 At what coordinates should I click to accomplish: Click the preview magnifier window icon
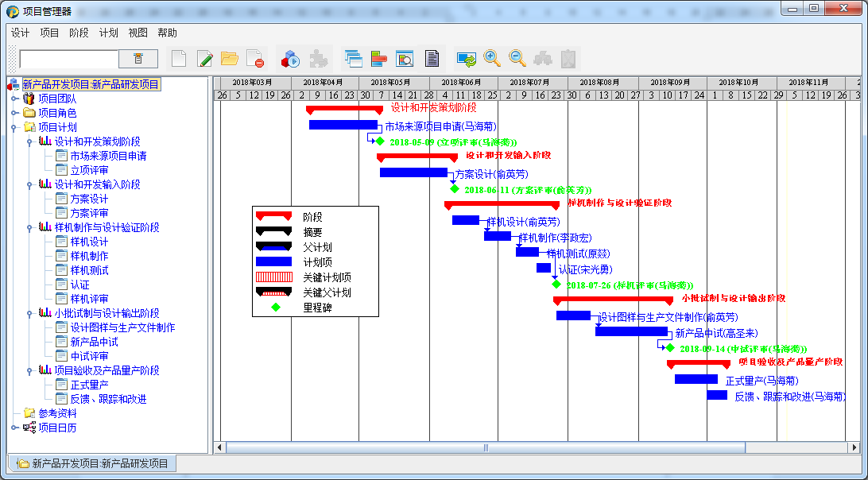coord(405,58)
